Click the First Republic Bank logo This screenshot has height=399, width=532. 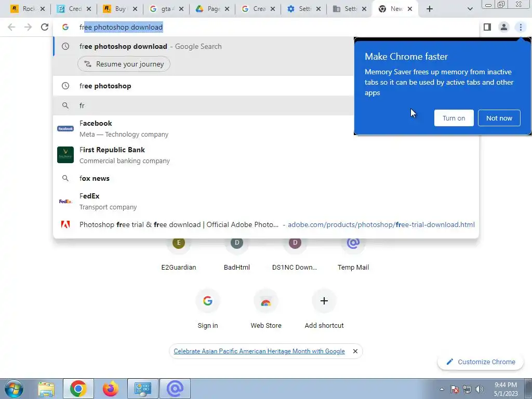(65, 155)
